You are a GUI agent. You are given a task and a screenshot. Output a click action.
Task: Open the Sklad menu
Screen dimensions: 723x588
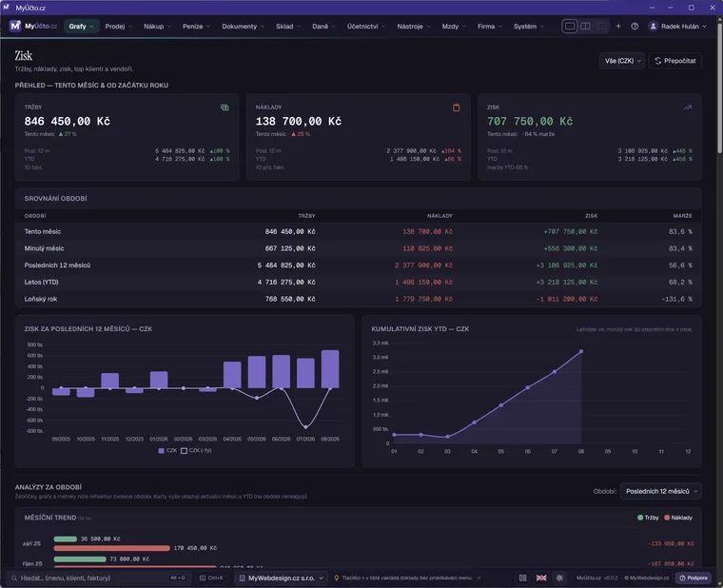[x=288, y=27]
